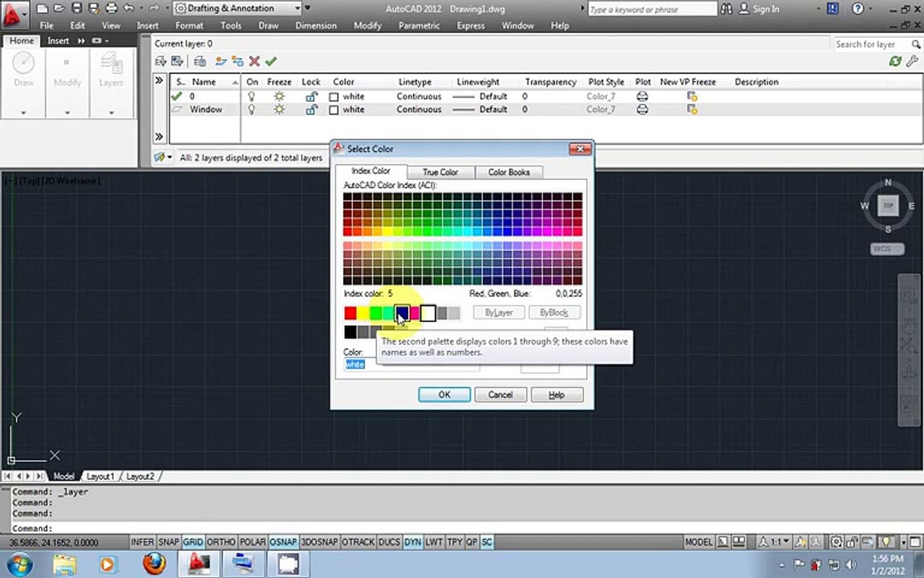Click New VP Freeze icon for Window layer

click(692, 110)
